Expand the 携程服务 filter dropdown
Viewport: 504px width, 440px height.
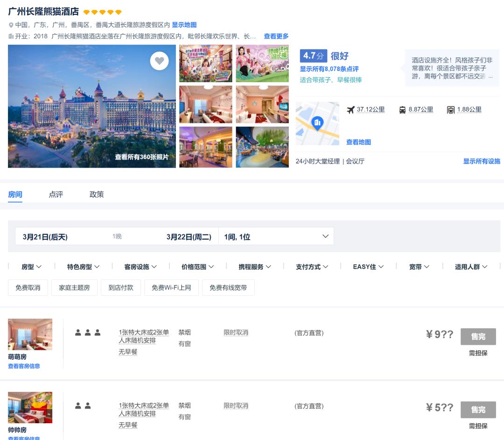tap(255, 267)
